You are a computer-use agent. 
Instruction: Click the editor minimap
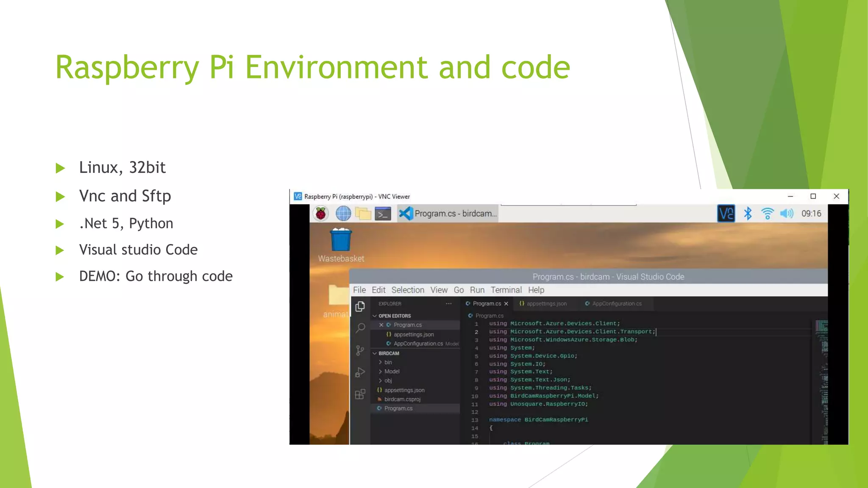(x=822, y=381)
